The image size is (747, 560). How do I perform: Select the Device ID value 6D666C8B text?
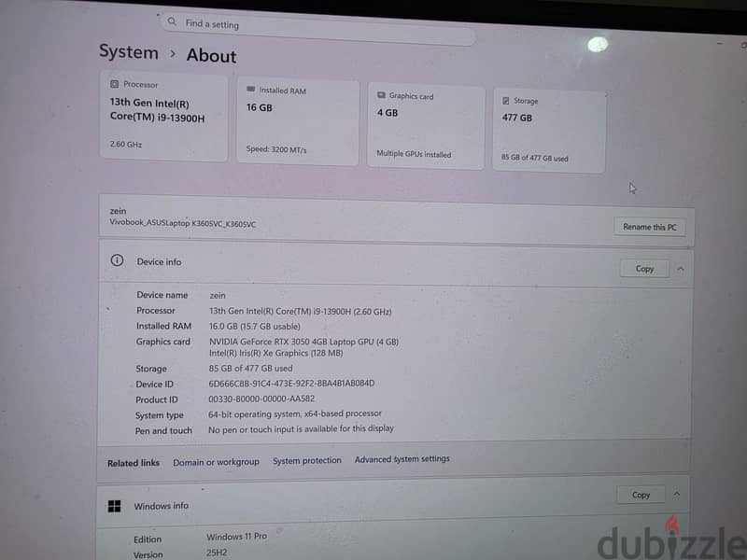291,384
